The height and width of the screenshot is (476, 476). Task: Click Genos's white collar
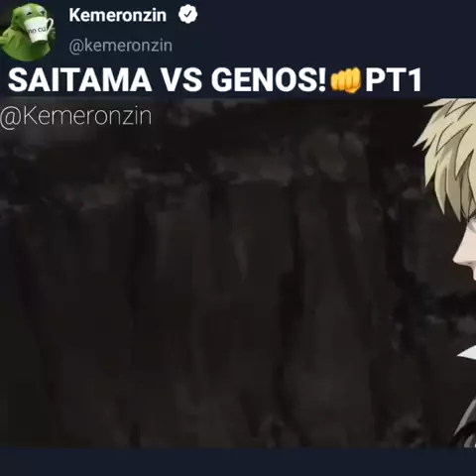(x=467, y=355)
